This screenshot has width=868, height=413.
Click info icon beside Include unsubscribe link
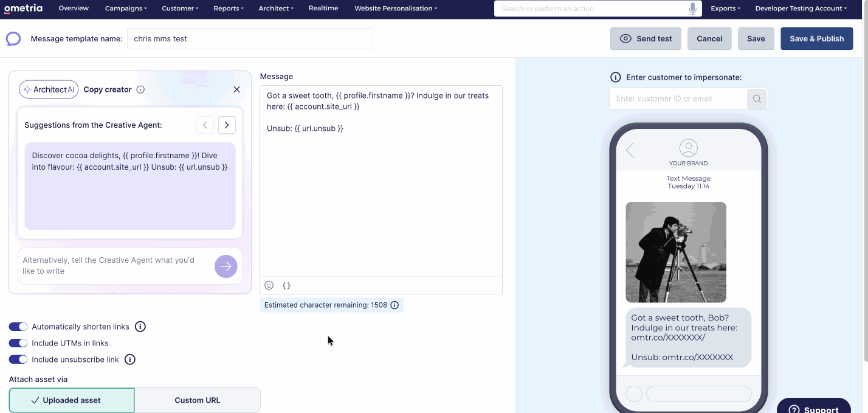[x=129, y=359]
